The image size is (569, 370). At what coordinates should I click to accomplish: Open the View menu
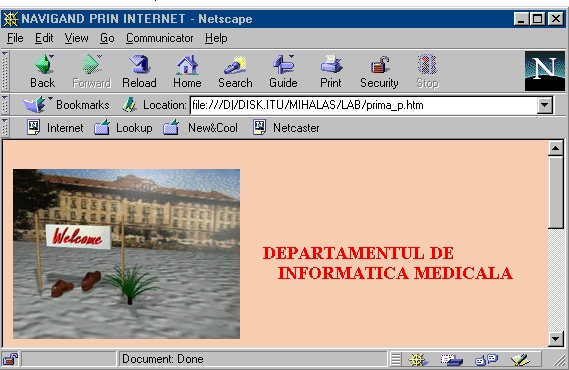coord(76,38)
